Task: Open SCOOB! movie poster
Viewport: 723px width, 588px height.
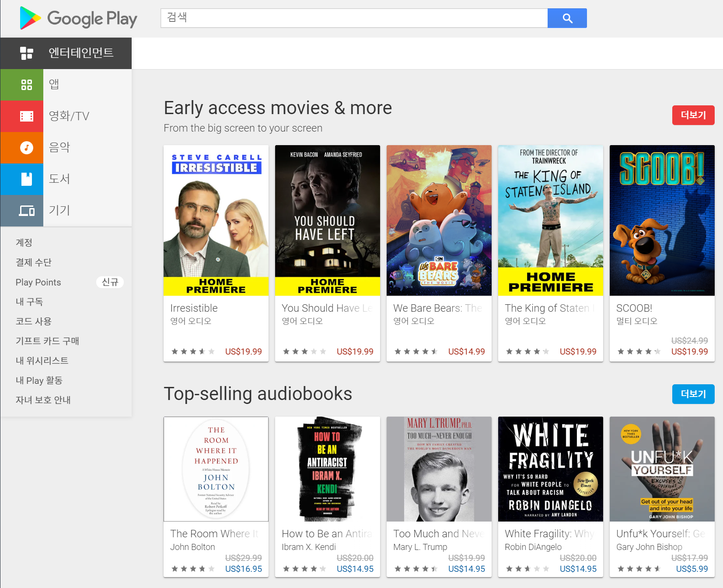Action: coord(662,220)
